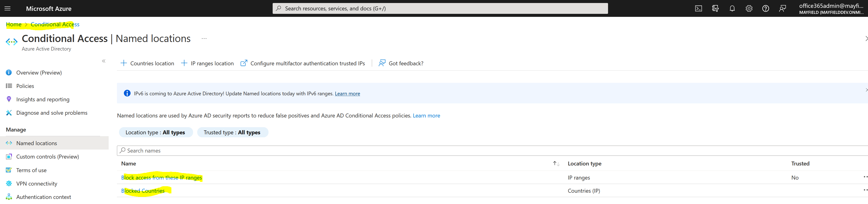This screenshot has height=204, width=868.
Task: Add a Countries location
Action: (147, 63)
